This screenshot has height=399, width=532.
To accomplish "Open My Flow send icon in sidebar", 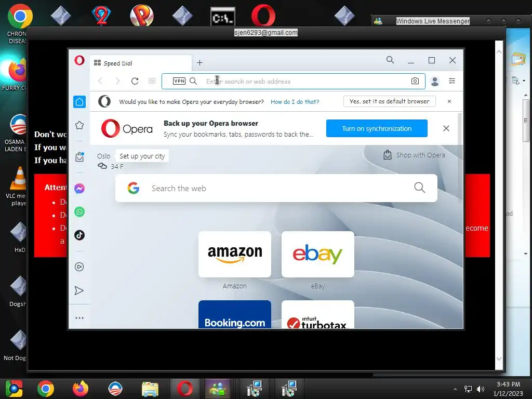I will point(79,290).
